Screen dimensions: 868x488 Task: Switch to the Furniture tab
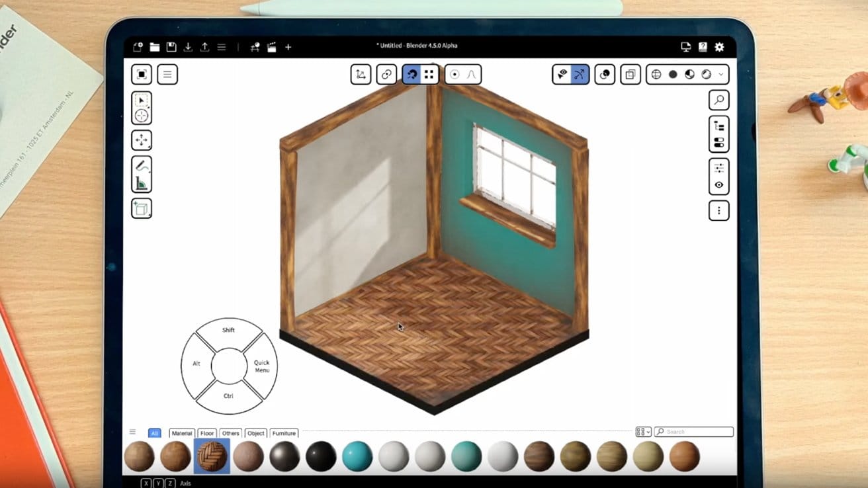pos(284,433)
